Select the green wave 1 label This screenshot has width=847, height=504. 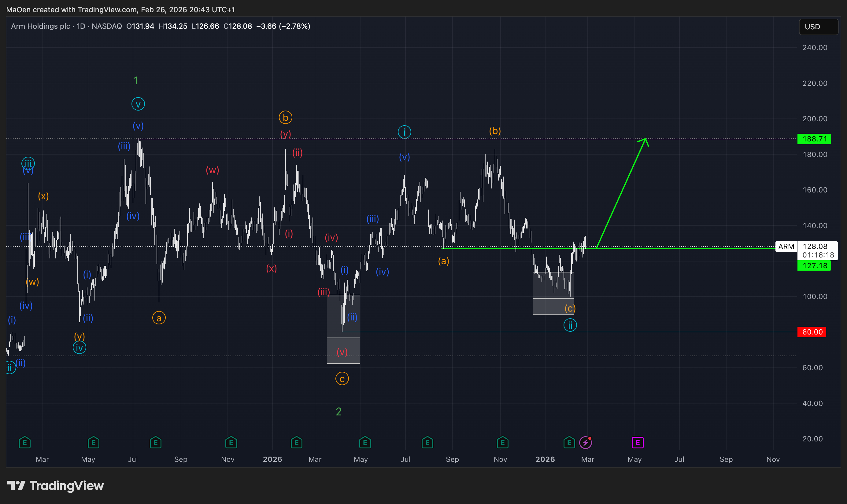click(136, 81)
